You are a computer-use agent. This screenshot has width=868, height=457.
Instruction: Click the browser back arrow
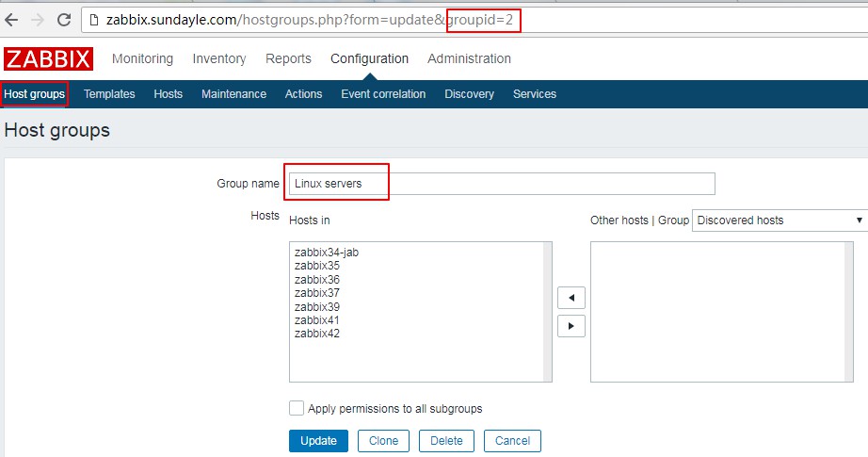pos(13,20)
